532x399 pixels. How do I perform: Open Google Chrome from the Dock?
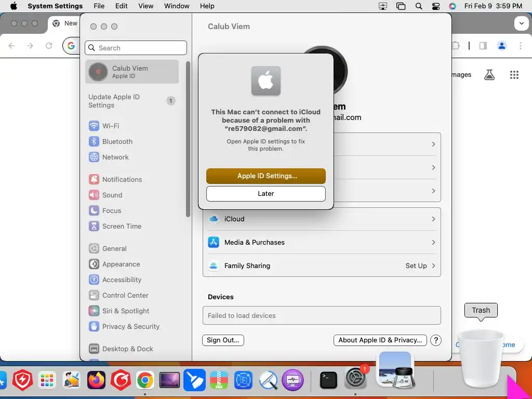point(145,380)
